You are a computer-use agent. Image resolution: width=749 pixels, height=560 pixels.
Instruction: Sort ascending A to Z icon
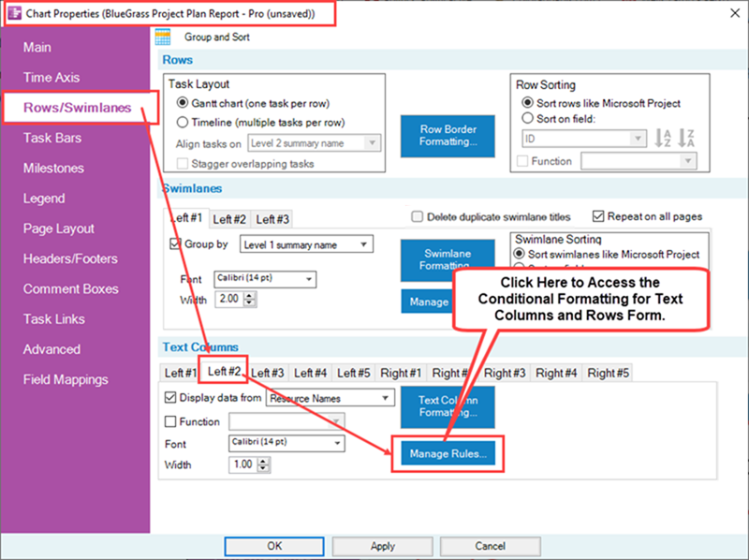663,138
